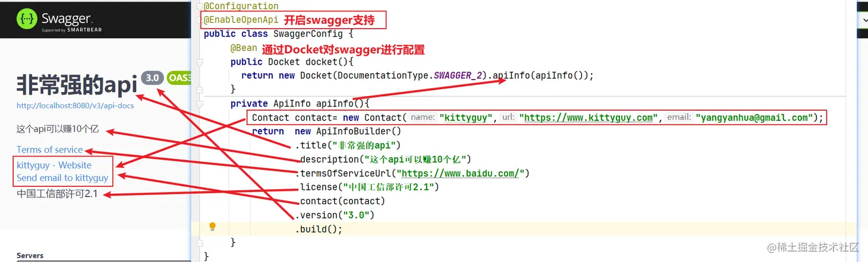Click the https://www.kittyguy.com URL string
Viewport: 868px width, 262px height.
pyautogui.click(x=588, y=118)
